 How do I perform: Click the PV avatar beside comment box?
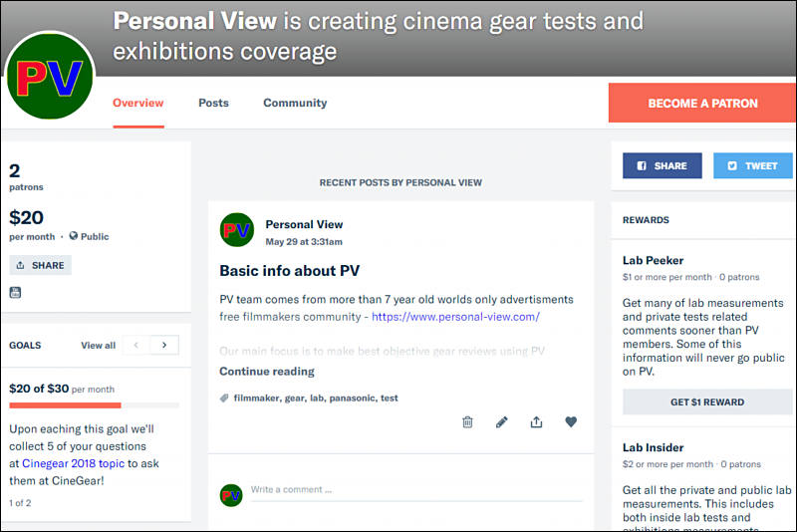pos(231,495)
